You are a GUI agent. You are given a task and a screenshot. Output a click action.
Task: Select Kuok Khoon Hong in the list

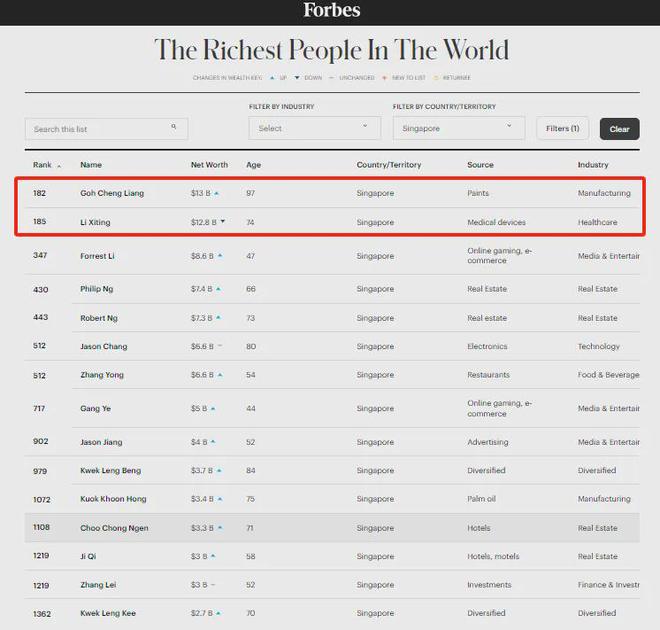pos(113,499)
